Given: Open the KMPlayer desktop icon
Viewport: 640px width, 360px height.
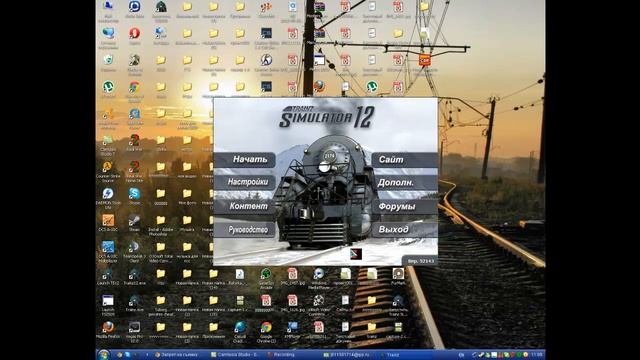Looking at the screenshot, I should 292,330.
